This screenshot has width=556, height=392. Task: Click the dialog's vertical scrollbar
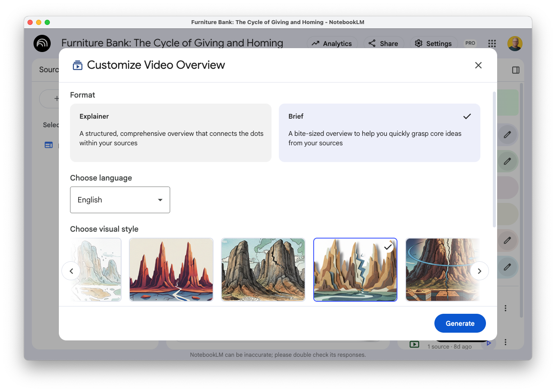(x=494, y=159)
